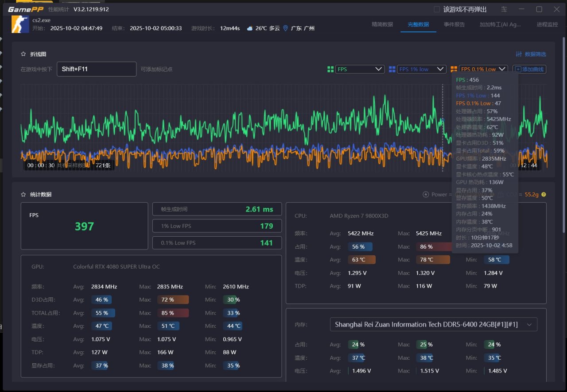
Task: Click the yellow question mark help icon
Action: [x=544, y=194]
